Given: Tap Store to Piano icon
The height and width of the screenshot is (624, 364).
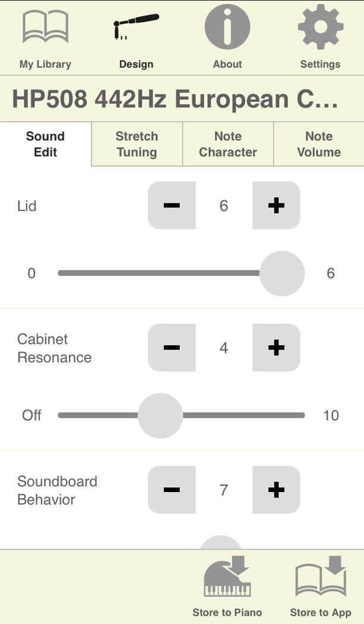Looking at the screenshot, I should click(x=227, y=576).
